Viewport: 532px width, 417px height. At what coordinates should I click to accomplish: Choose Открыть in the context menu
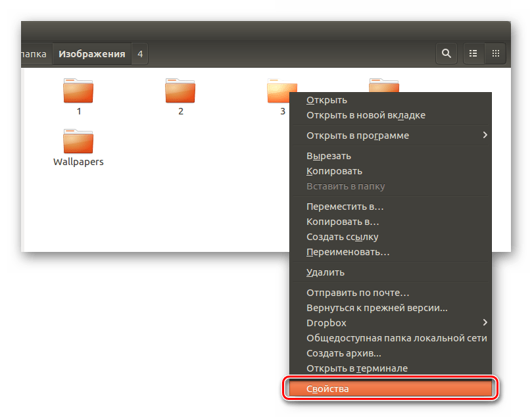(327, 100)
